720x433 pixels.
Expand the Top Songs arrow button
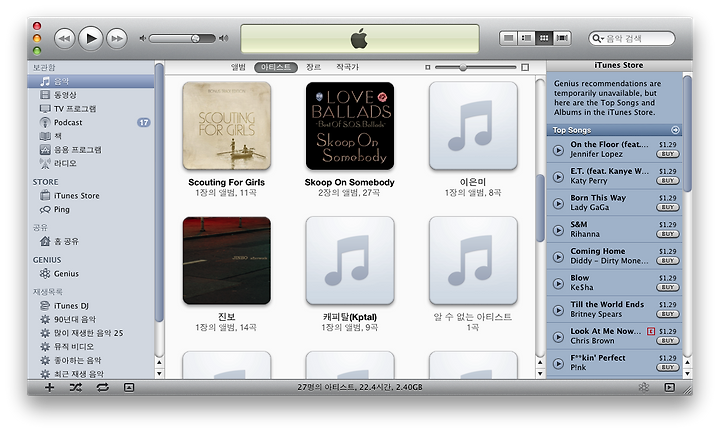pos(675,130)
